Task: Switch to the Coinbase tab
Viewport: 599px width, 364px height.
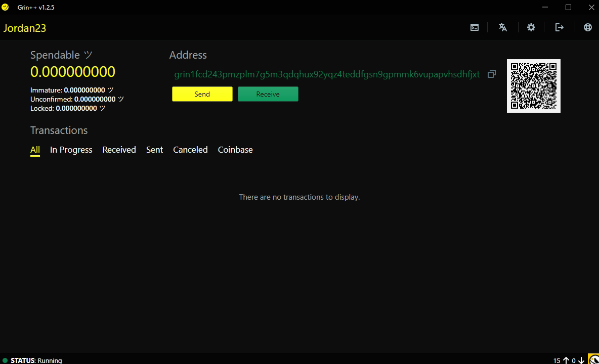Action: point(235,150)
